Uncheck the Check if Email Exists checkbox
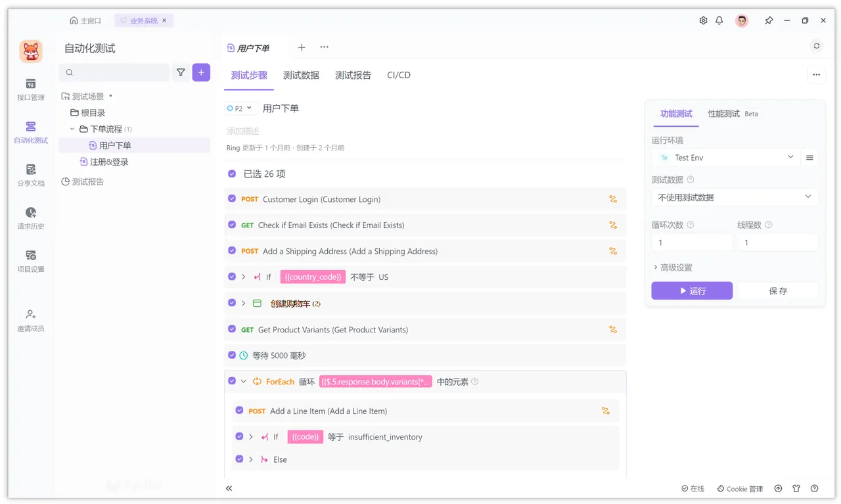Screen dimensions: 841x504 coord(232,224)
